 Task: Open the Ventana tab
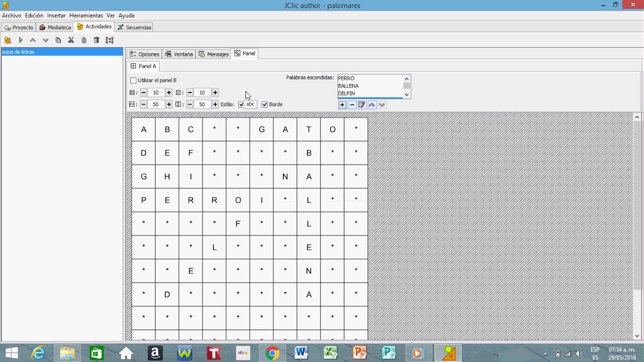[x=179, y=54]
